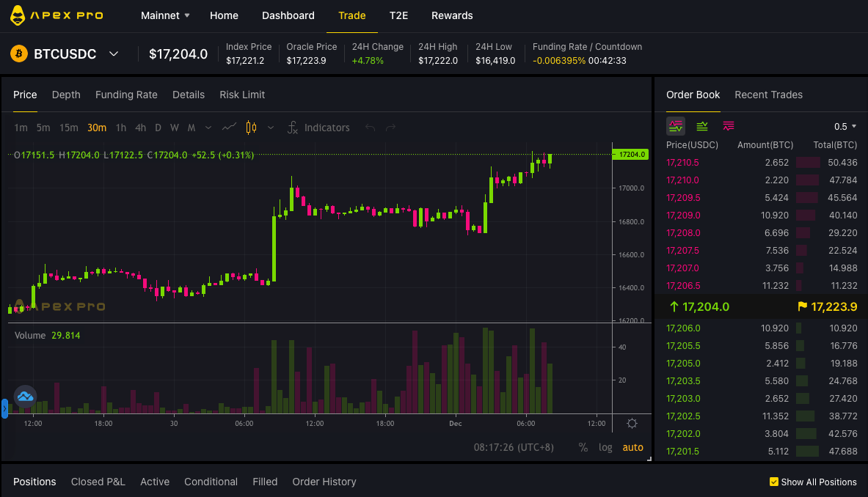This screenshot has width=868, height=497.
Task: Open the Rewards page
Action: [452, 15]
